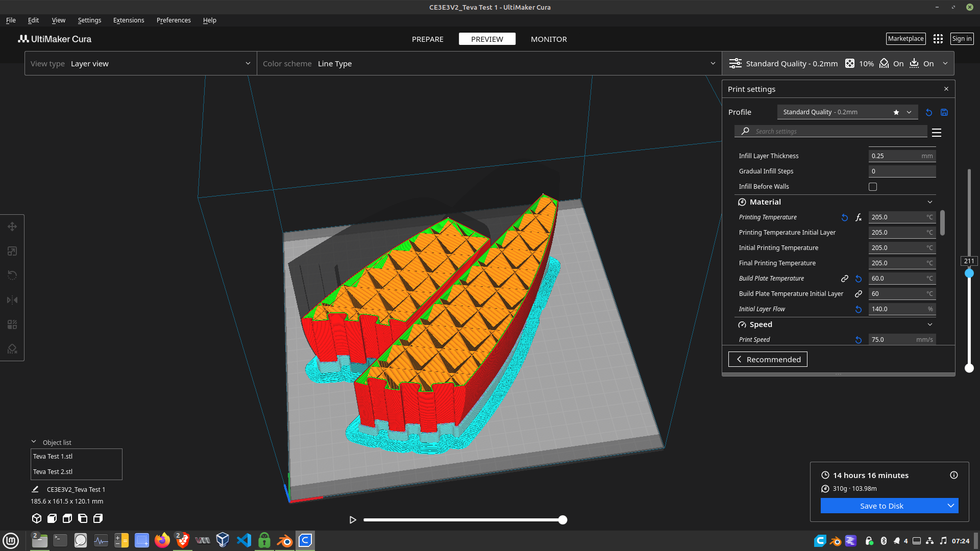Viewport: 980px width, 551px height.
Task: Click the print info icon beside time estimate
Action: [954, 475]
